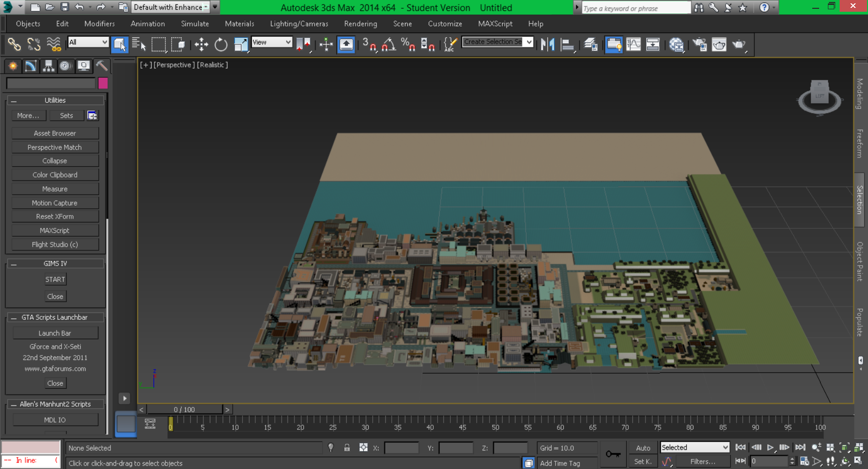Viewport: 868px width, 469px height.
Task: Open Curve Editor
Action: click(633, 45)
